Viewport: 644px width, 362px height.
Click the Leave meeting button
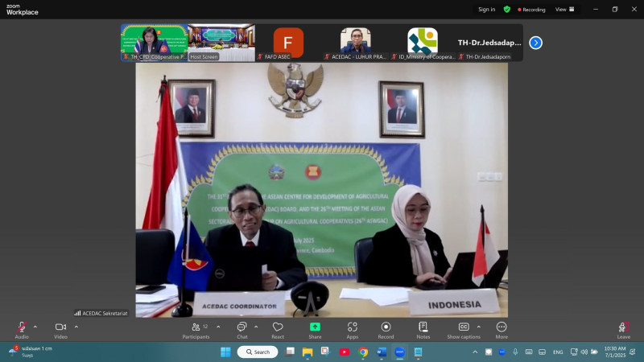tap(623, 330)
